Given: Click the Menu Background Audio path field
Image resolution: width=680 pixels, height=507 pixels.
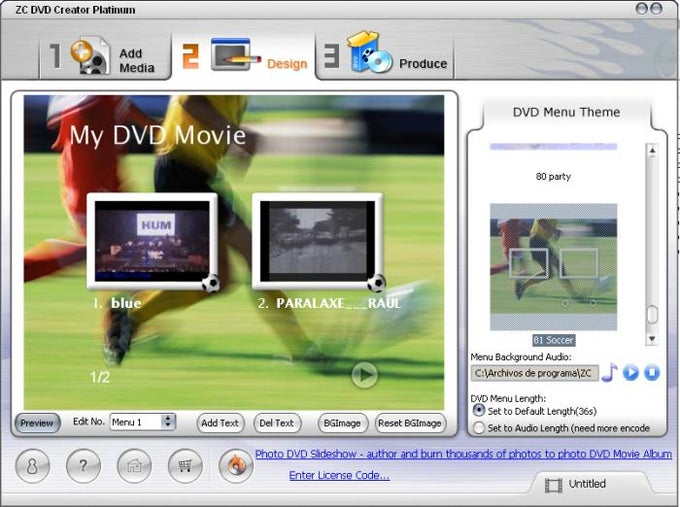Looking at the screenshot, I should coord(534,373).
